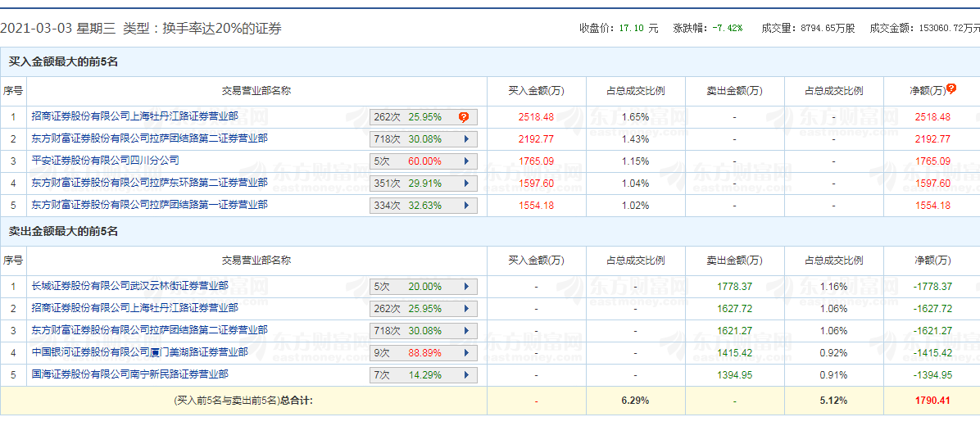Click the help icon next to 净额(万) in the buy table header
The image size is (980, 426).
(951, 88)
